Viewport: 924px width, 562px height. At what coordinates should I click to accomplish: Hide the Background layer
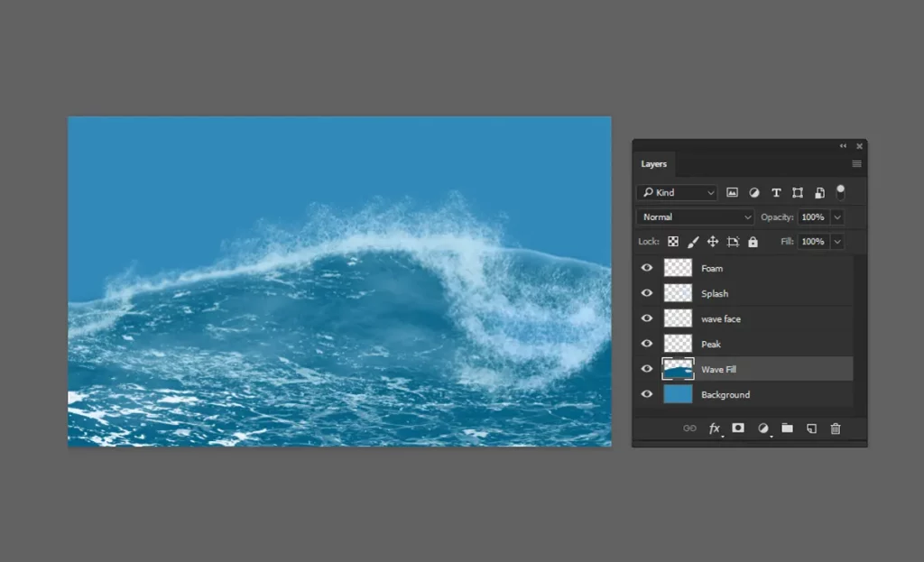click(647, 394)
